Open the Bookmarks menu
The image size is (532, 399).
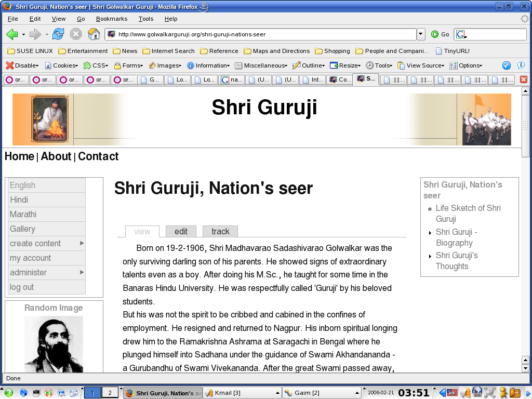[x=111, y=19]
